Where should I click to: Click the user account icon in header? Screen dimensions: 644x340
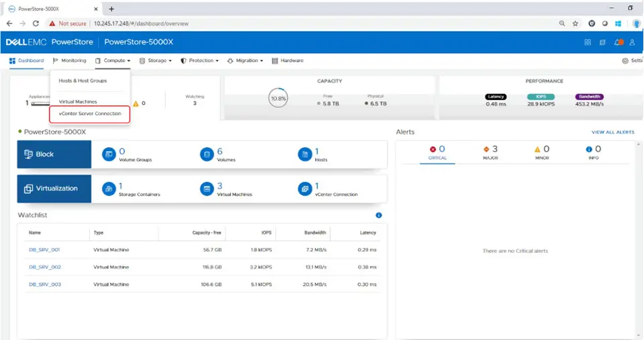tap(632, 42)
